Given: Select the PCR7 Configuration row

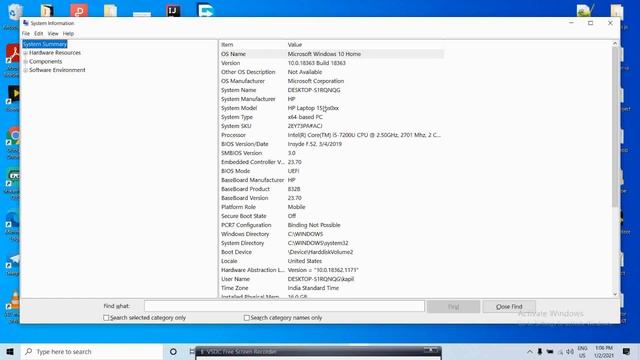Looking at the screenshot, I should (331, 225).
